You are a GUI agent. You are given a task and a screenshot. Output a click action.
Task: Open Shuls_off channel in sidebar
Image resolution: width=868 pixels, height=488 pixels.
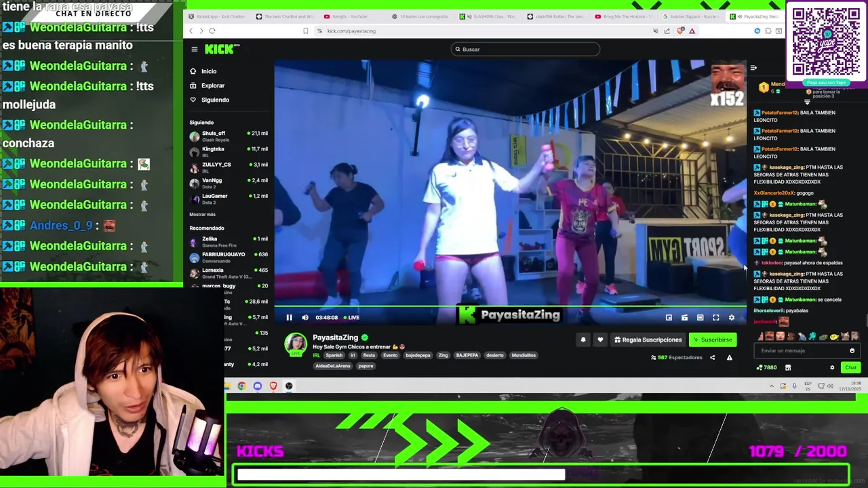pyautogui.click(x=229, y=136)
